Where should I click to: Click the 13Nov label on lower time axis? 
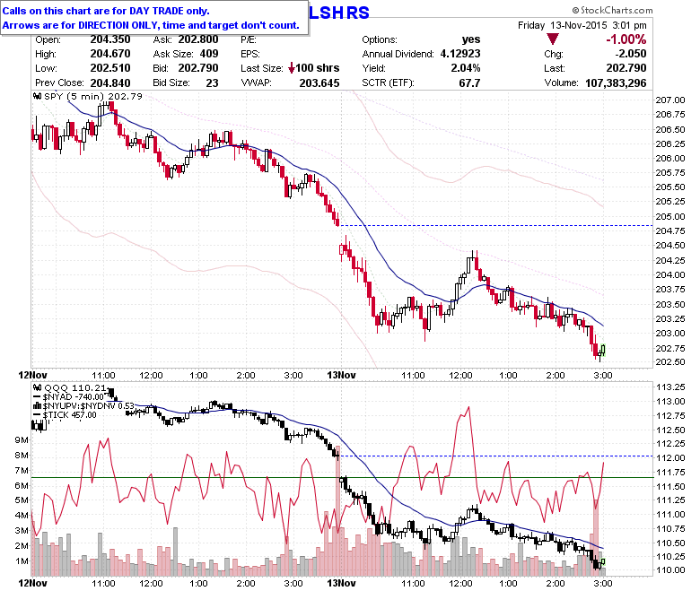pos(342,584)
